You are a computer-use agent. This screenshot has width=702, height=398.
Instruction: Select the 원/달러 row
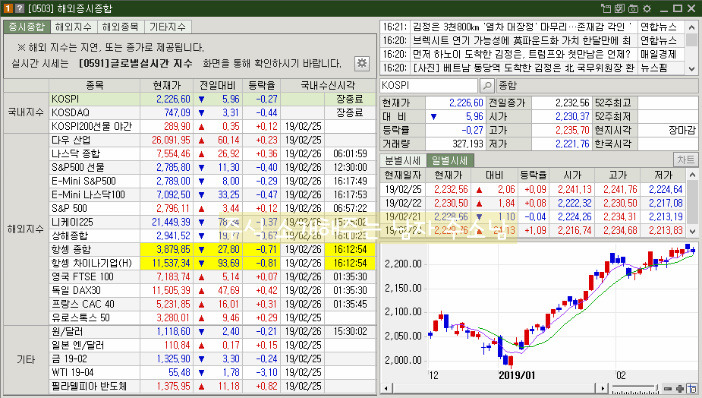[x=212, y=332]
